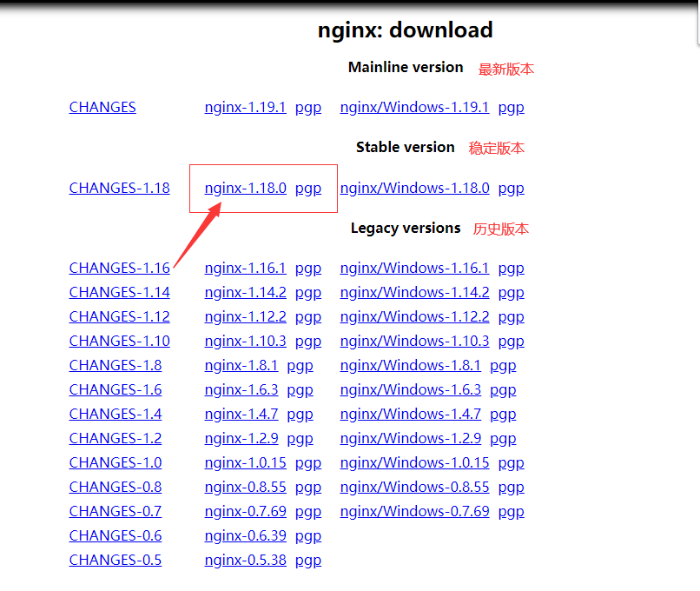
Task: Open pgp signature for nginx/Windows-0.8.55
Action: [x=512, y=488]
